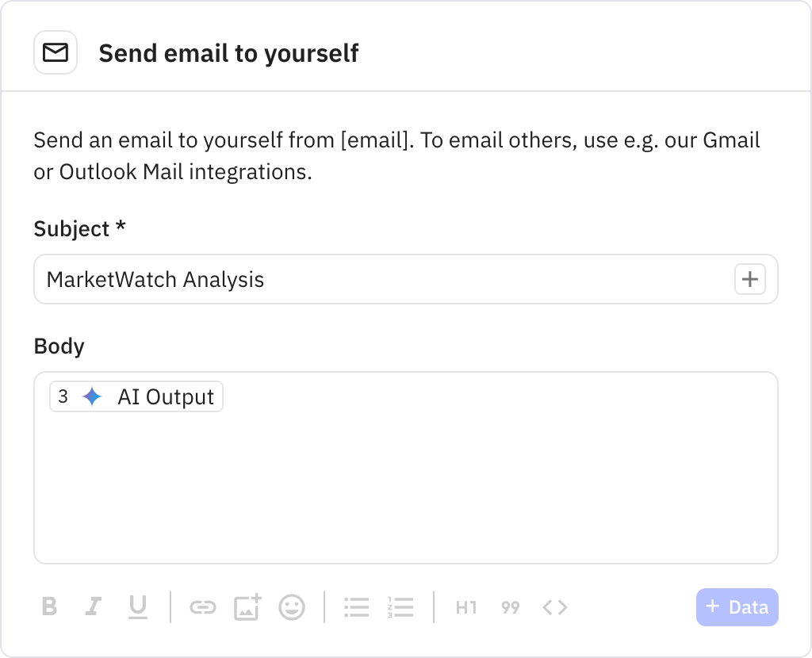Click the Body section label

click(59, 346)
